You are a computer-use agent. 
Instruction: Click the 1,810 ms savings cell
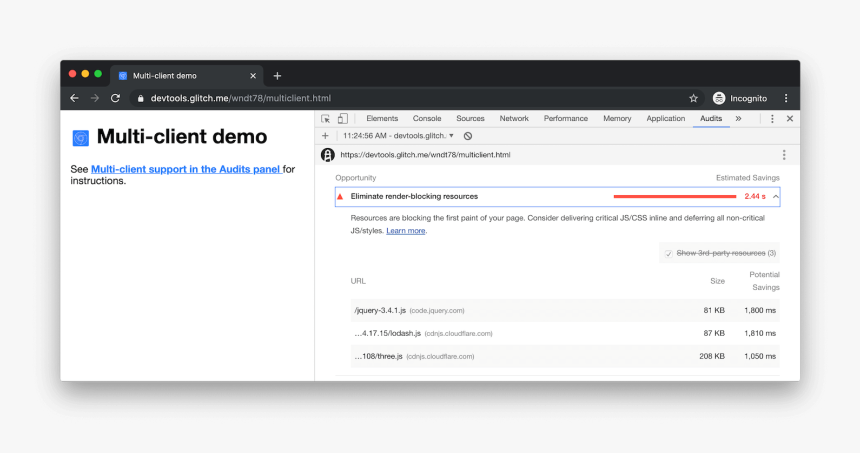point(760,333)
